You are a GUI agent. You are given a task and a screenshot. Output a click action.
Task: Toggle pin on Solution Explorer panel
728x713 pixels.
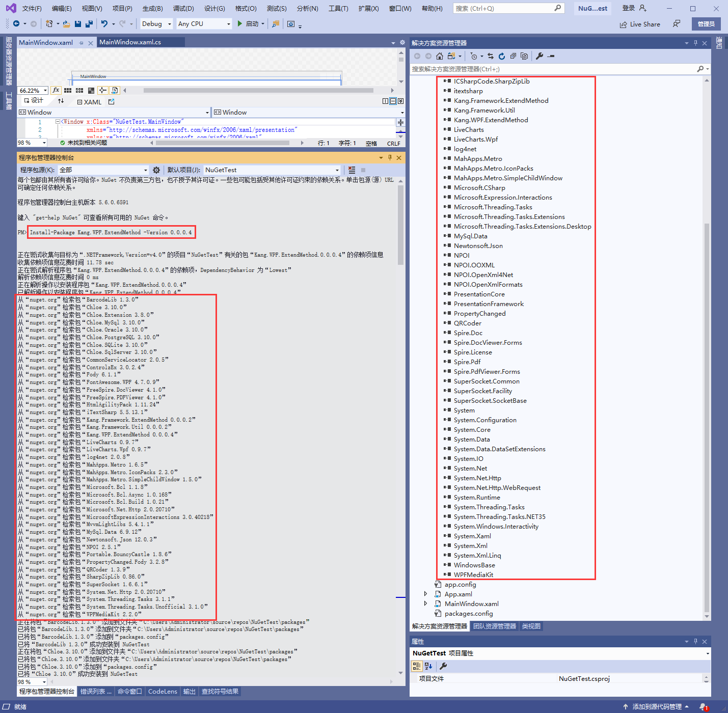click(x=696, y=43)
